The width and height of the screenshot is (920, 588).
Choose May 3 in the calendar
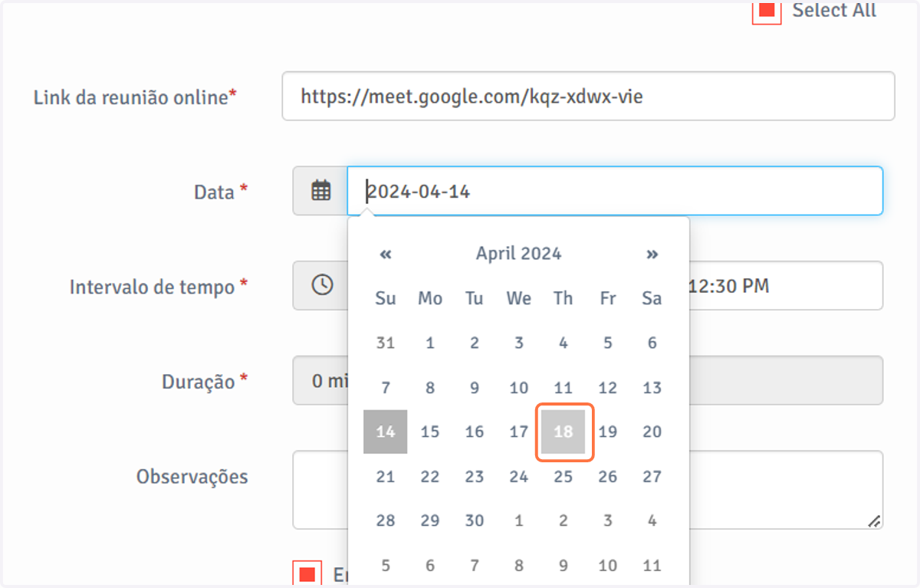point(608,521)
